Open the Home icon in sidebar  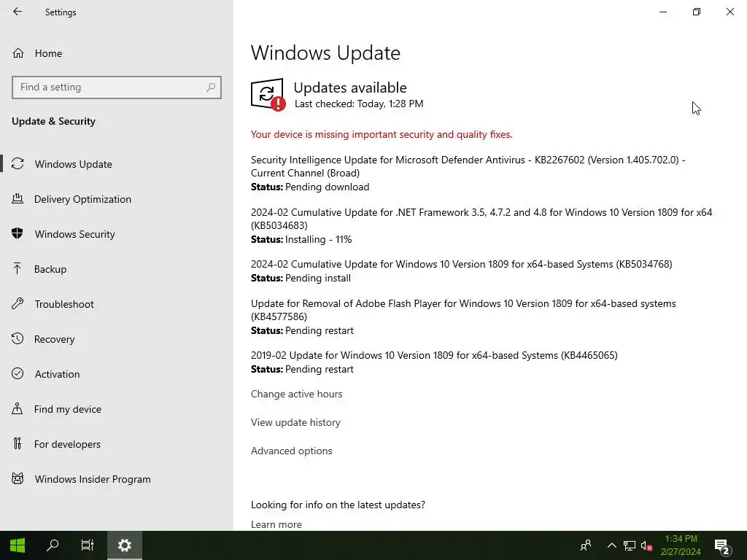18,52
